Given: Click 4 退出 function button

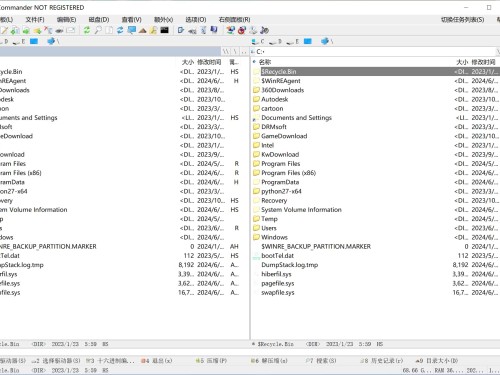Looking at the screenshot, I should pos(156,361).
